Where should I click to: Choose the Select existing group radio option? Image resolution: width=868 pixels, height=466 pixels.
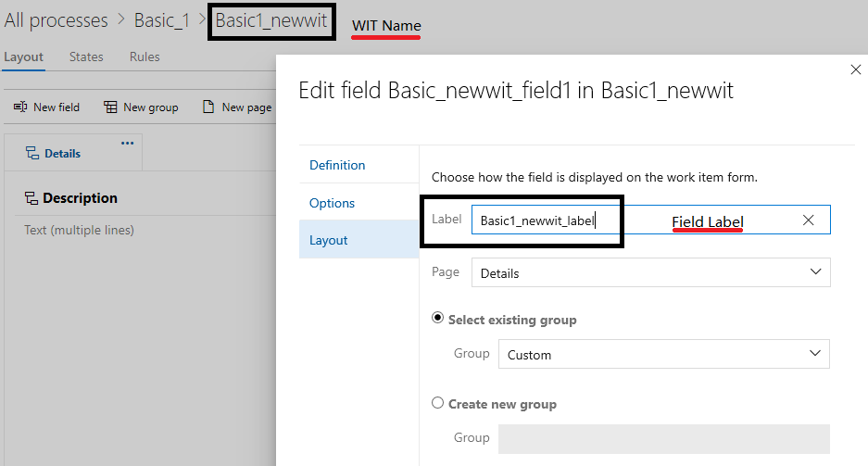[438, 319]
